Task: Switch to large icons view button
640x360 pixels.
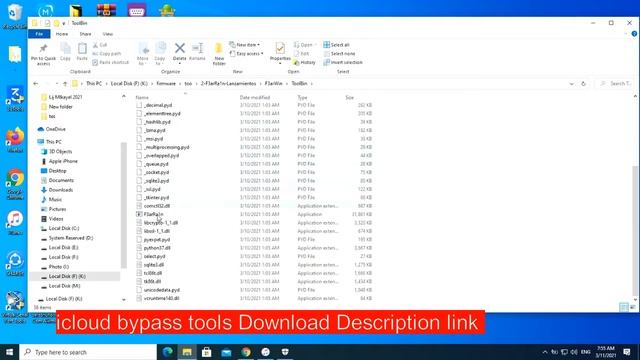Action: (x=633, y=307)
